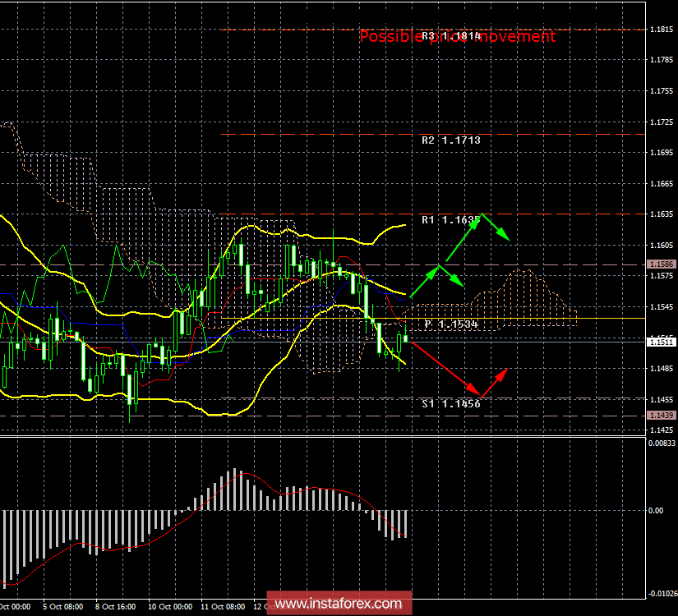Image resolution: width=678 pixels, height=616 pixels.
Task: Click the S1 1.1456 support label
Action: tap(451, 404)
